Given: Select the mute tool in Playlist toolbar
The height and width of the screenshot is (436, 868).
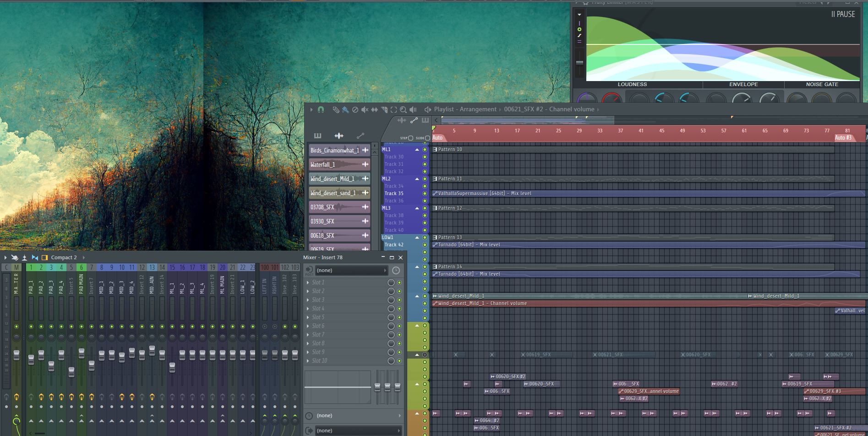Looking at the screenshot, I should [x=365, y=109].
